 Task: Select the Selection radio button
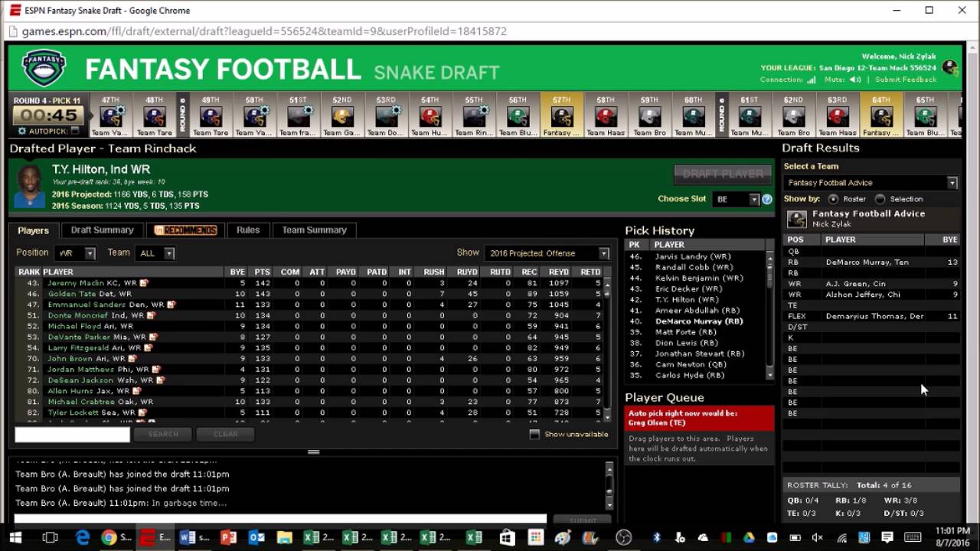[880, 199]
